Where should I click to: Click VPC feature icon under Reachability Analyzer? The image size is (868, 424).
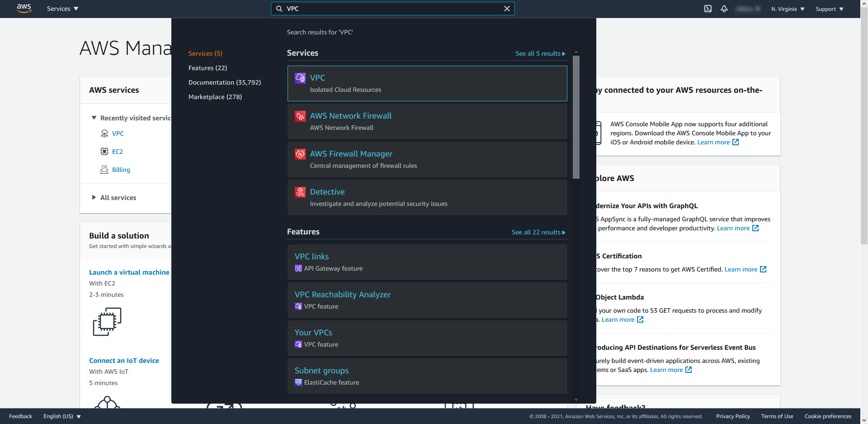298,306
